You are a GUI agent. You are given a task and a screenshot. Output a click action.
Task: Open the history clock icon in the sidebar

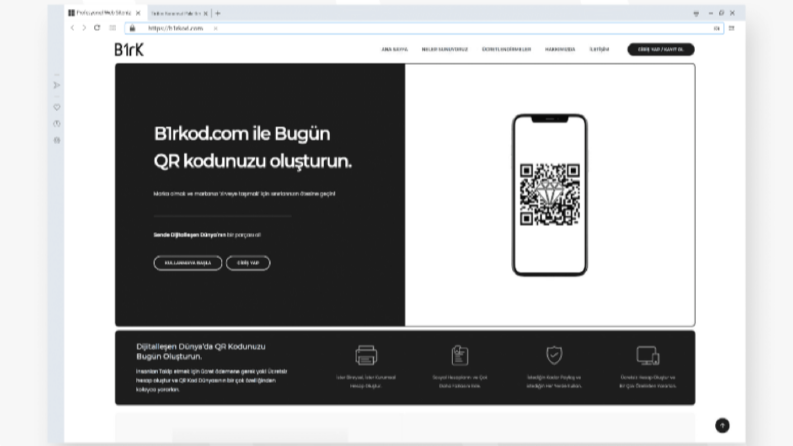[57, 123]
